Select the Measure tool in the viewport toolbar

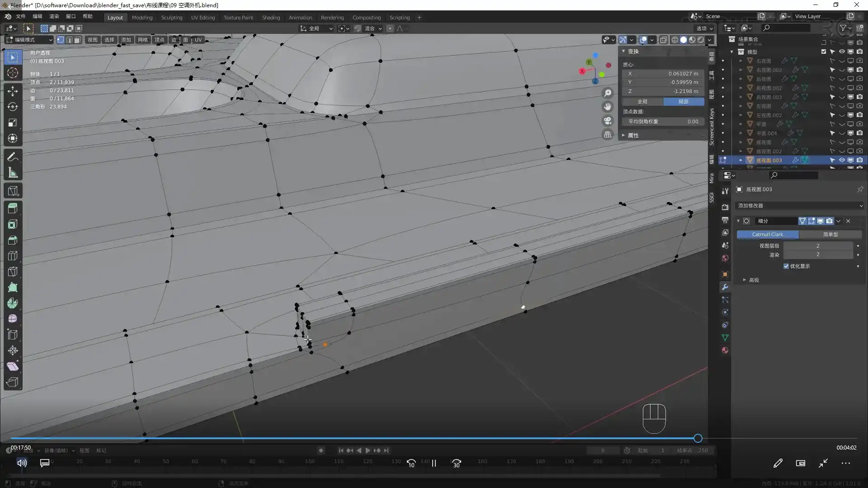tap(12, 172)
